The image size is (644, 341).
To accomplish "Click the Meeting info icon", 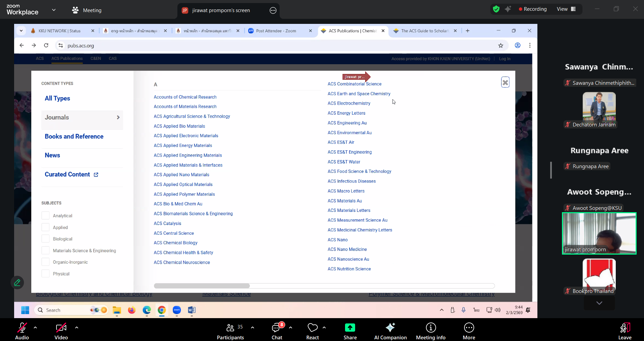I will pyautogui.click(x=430, y=328).
